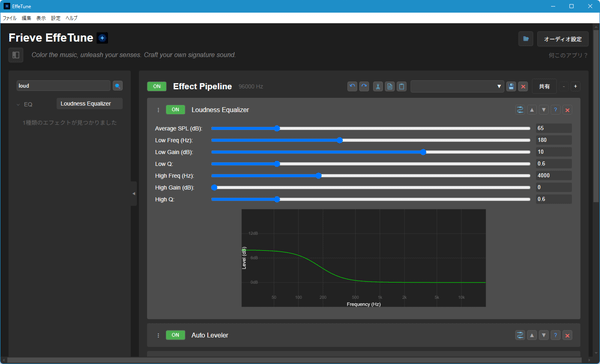
Task: Open the preset selection dropdown
Action: (x=457, y=87)
